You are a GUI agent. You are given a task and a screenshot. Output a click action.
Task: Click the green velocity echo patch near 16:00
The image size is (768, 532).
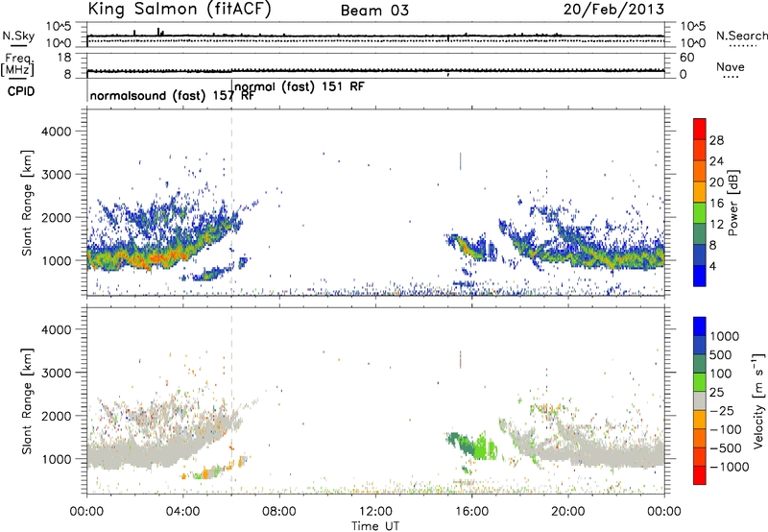471,446
